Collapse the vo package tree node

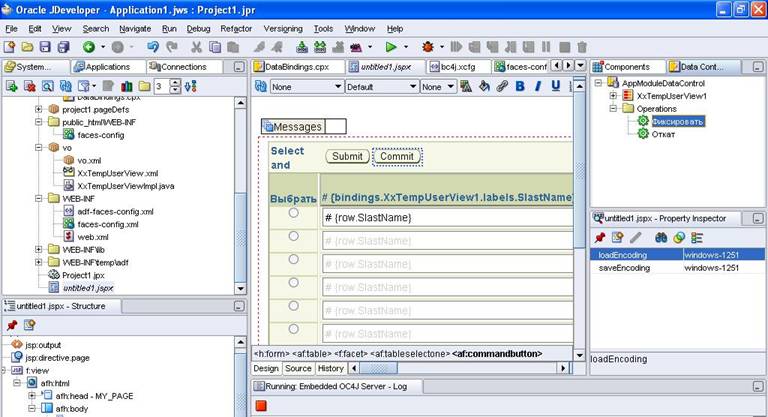[x=39, y=147]
